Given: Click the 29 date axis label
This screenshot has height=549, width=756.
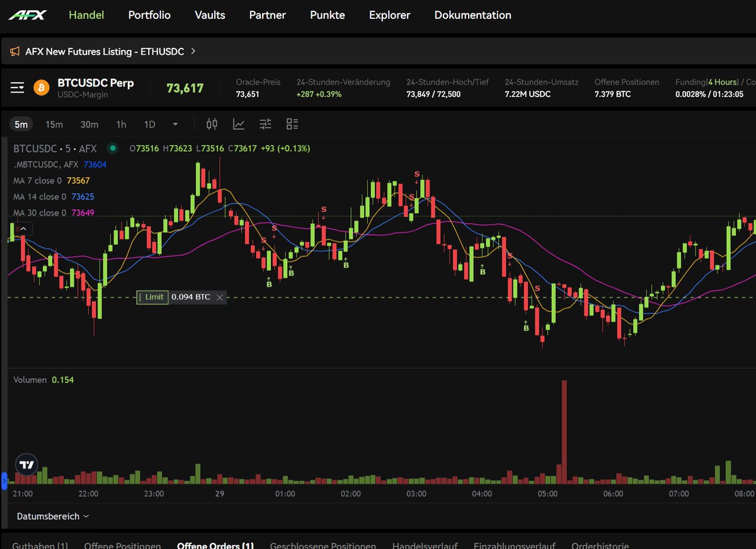Looking at the screenshot, I should click(219, 494).
